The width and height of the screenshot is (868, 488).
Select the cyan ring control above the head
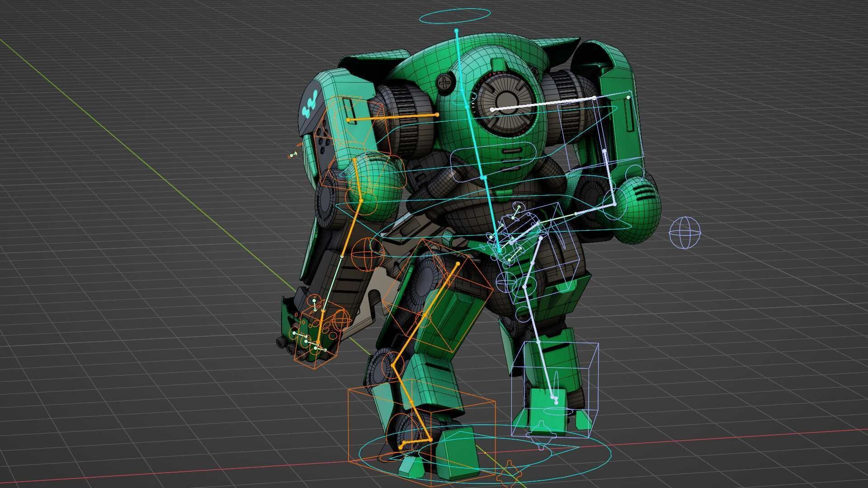tap(455, 17)
